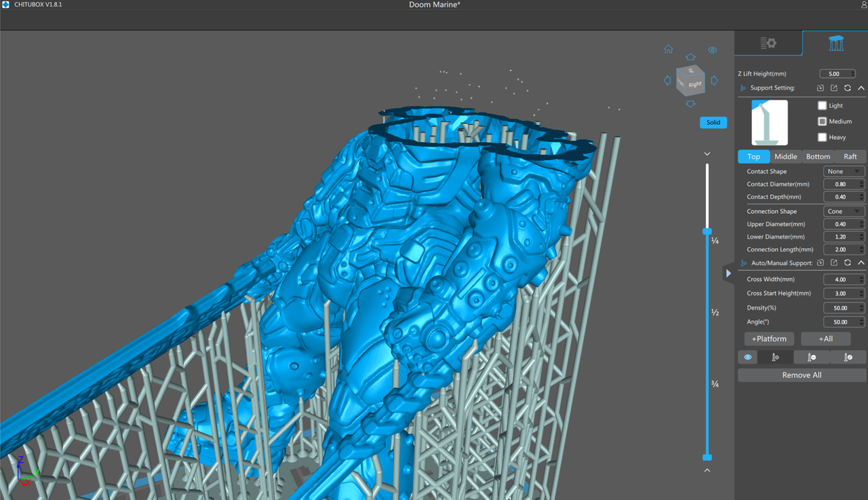Reset the 3D view with the home icon
The width and height of the screenshot is (868, 500).
coord(669,49)
